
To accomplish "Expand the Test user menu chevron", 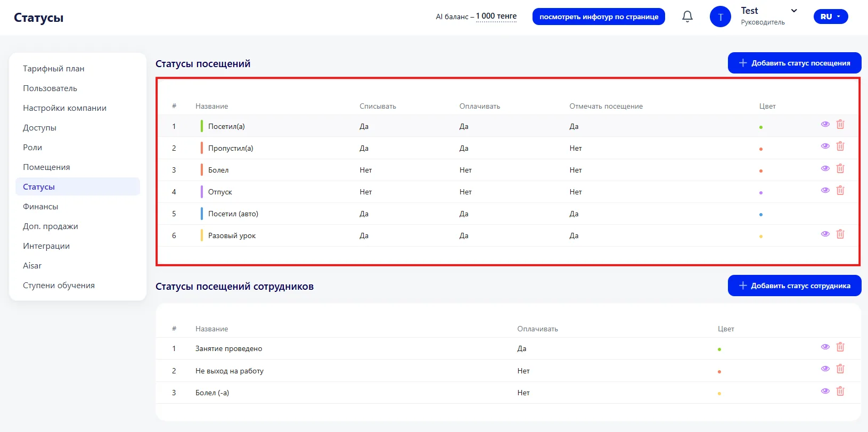I will [794, 11].
